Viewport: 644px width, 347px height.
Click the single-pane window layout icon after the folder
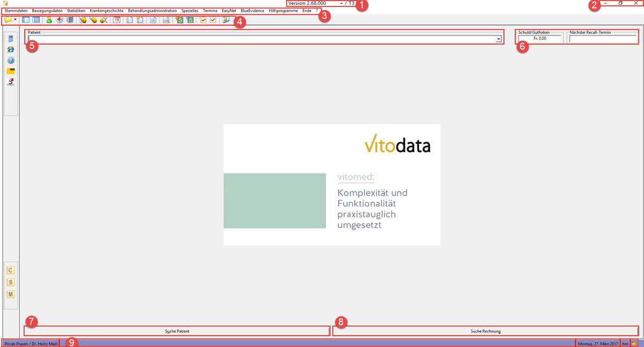click(x=25, y=20)
